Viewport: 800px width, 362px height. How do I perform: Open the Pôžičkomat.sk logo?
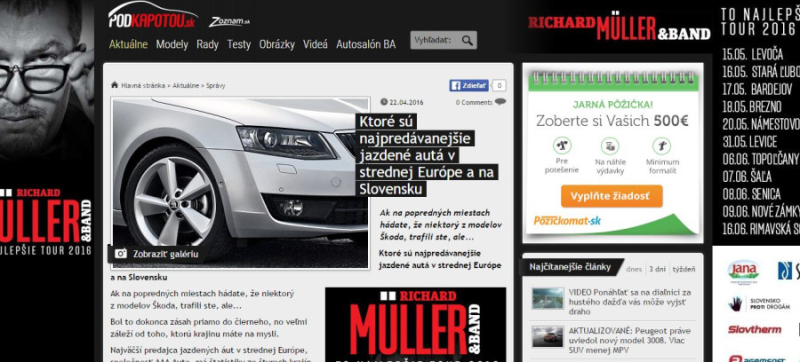click(567, 221)
